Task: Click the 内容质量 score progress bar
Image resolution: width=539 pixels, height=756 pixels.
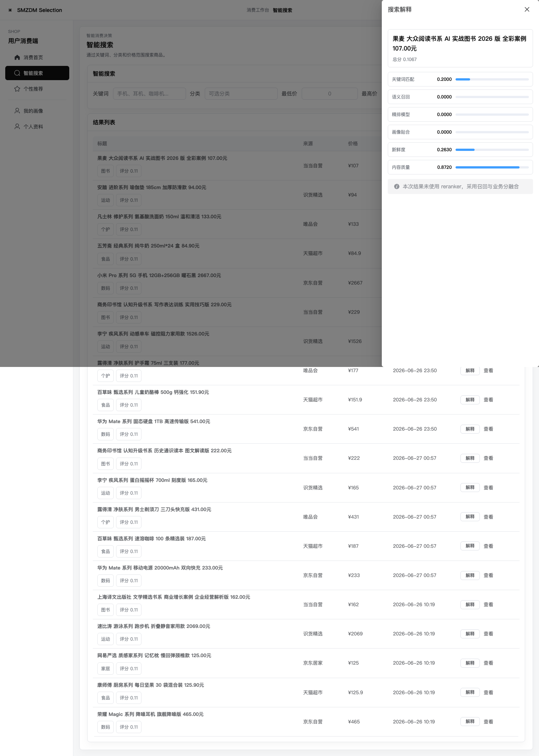Action: 492,167
